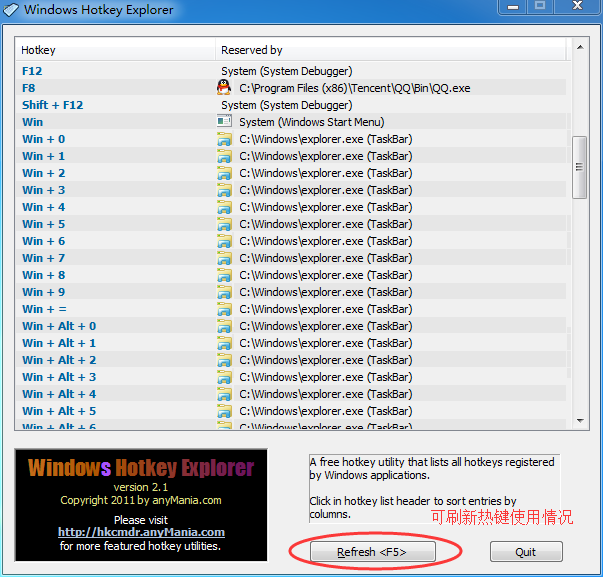Select the Win + 4 hotkey text
The width and height of the screenshot is (603, 577).
click(43, 207)
